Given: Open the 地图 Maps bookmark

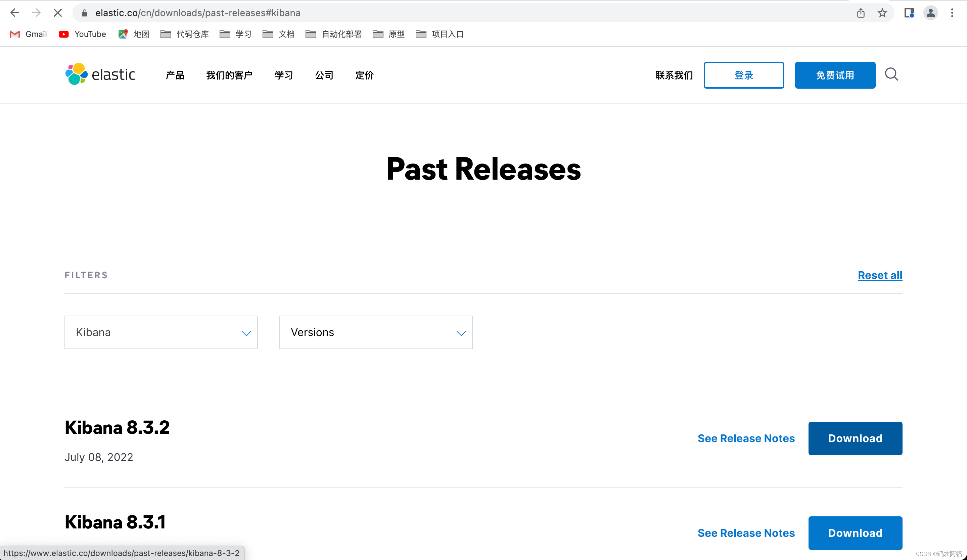Looking at the screenshot, I should click(x=134, y=34).
